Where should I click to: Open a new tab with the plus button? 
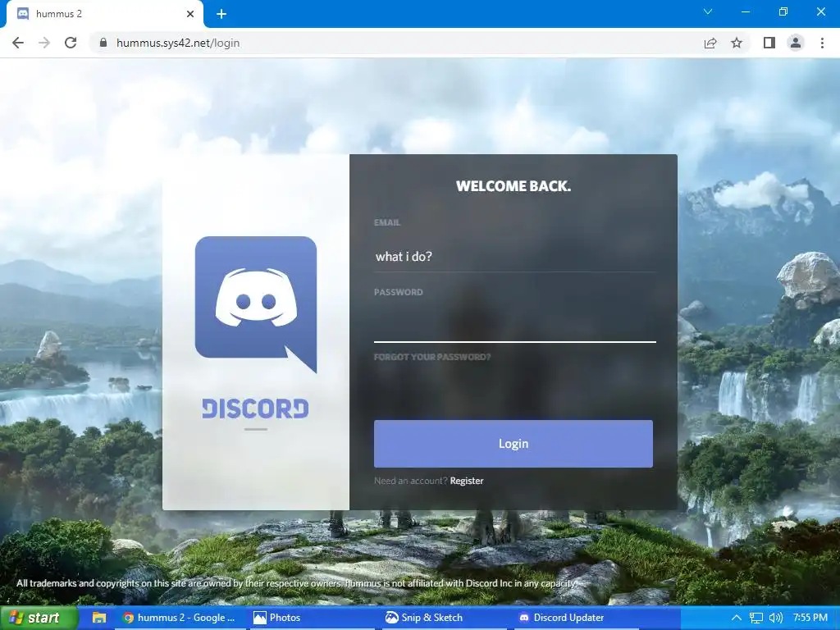point(221,14)
